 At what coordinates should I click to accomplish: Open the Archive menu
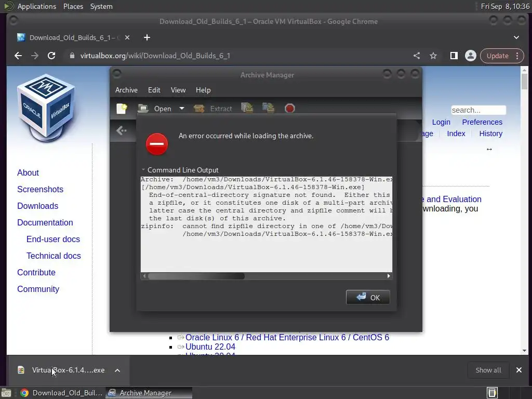[126, 90]
